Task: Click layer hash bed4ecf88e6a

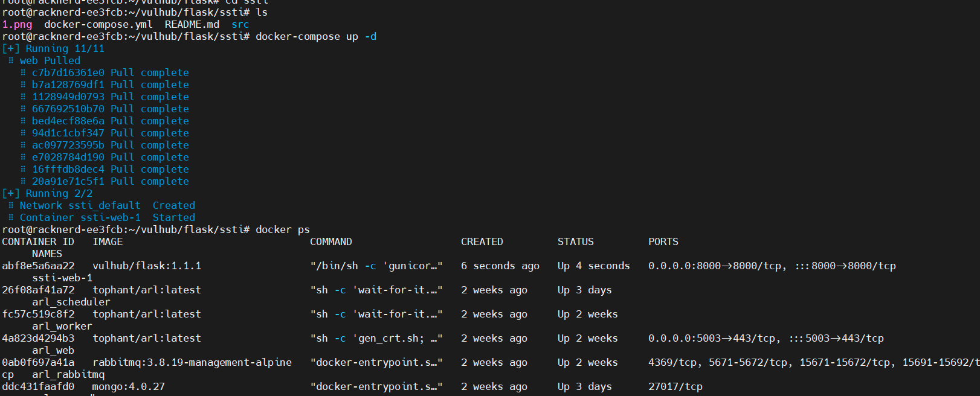Action: [x=68, y=121]
